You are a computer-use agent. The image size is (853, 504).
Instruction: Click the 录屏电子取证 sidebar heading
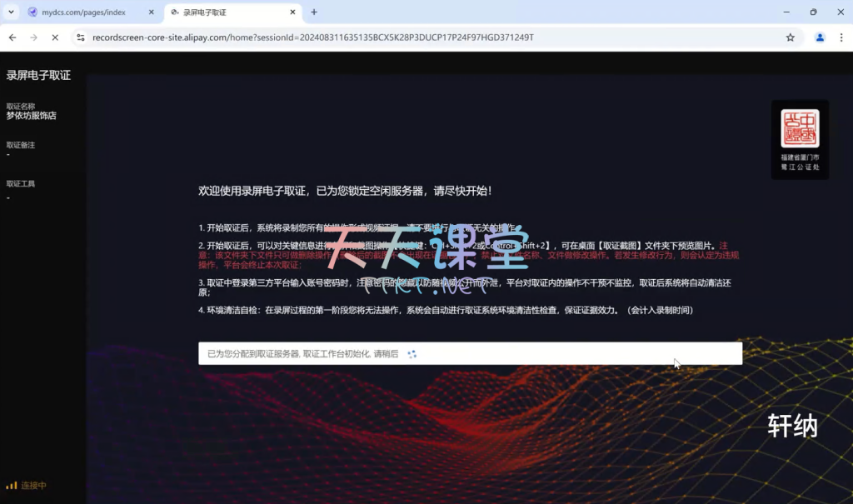pos(38,75)
